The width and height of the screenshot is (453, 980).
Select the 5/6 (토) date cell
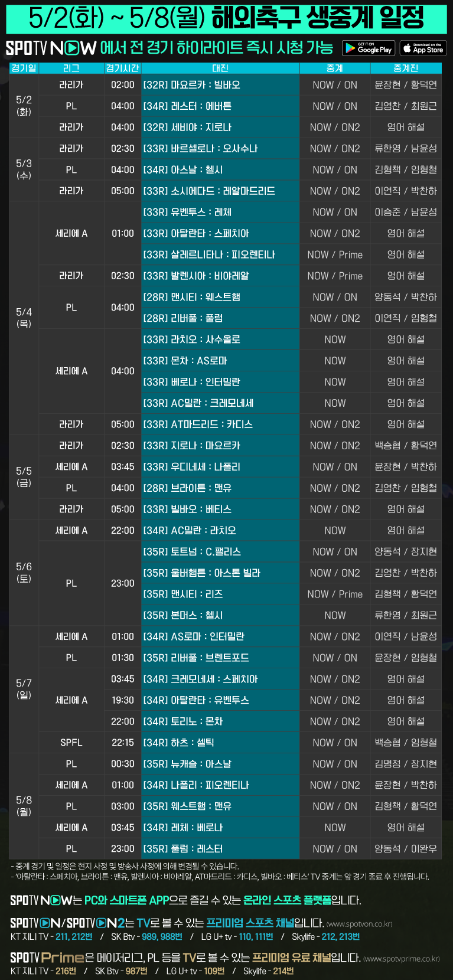24,572
